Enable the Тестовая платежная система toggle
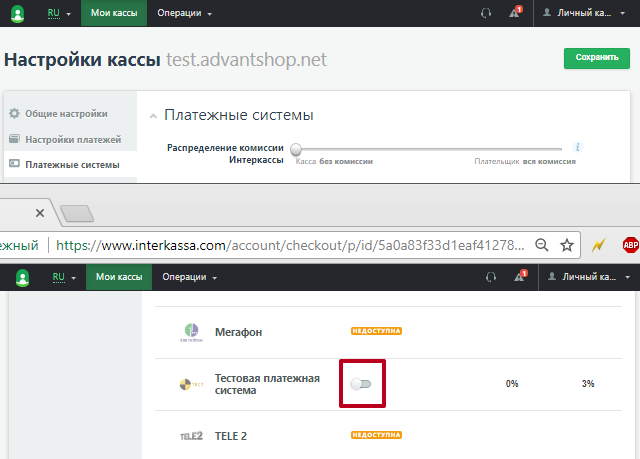Image resolution: width=640 pixels, height=459 pixels. point(361,384)
